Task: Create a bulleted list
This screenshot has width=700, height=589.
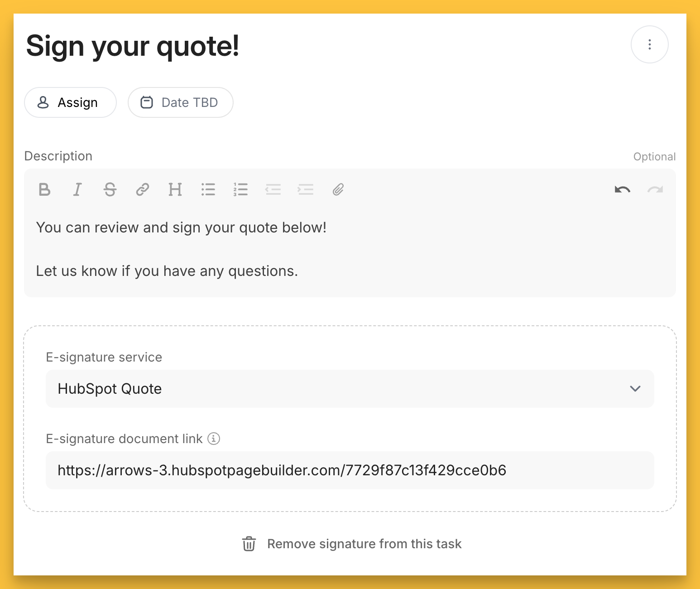Action: (208, 189)
